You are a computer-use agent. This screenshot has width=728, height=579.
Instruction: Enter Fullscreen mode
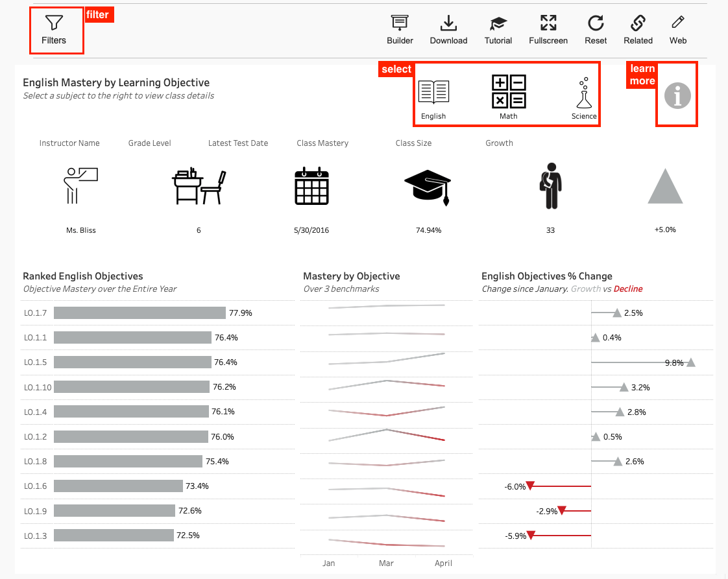pyautogui.click(x=548, y=24)
